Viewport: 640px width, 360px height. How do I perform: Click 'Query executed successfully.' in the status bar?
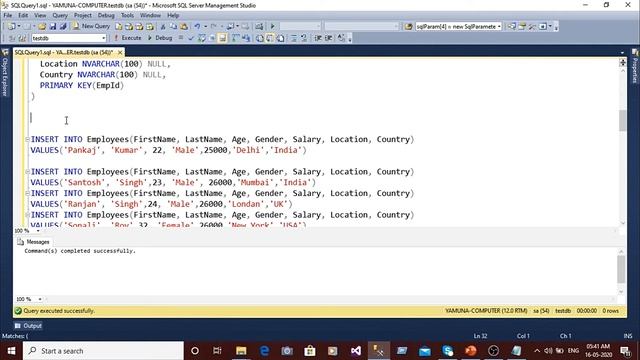pyautogui.click(x=59, y=311)
